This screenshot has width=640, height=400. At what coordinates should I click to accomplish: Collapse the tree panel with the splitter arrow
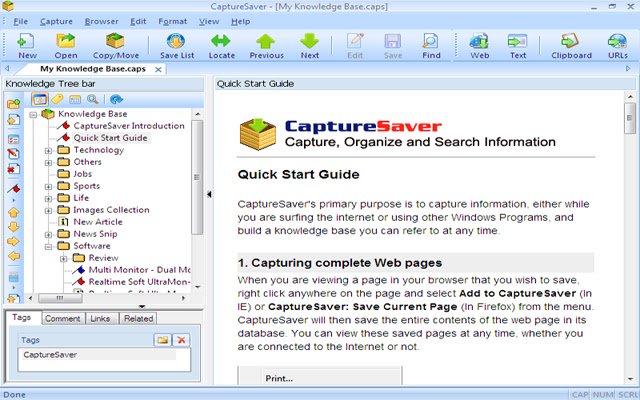pyautogui.click(x=209, y=194)
